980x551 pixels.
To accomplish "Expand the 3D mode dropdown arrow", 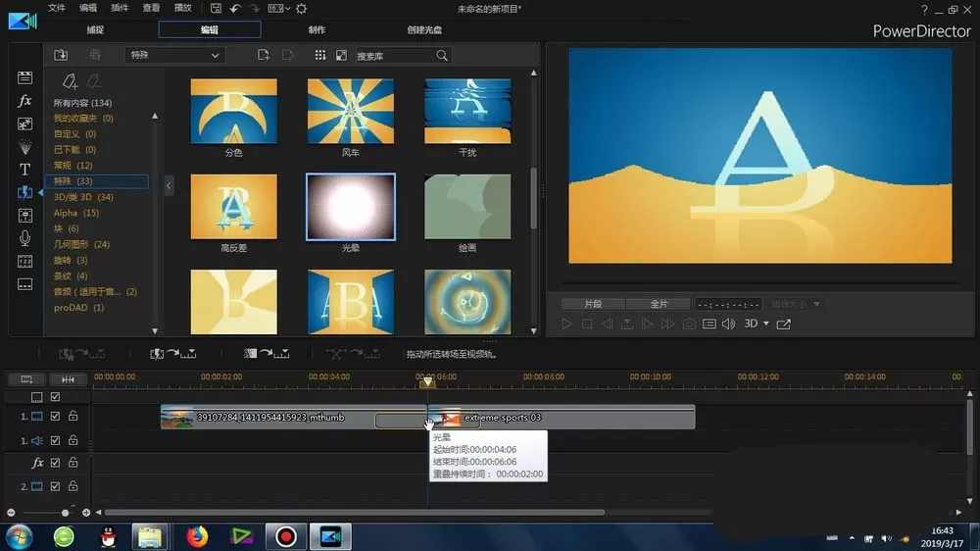I will (x=766, y=324).
